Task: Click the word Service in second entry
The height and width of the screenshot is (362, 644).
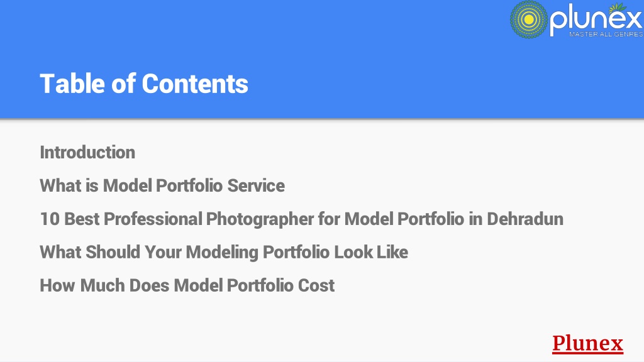Action: pos(256,185)
